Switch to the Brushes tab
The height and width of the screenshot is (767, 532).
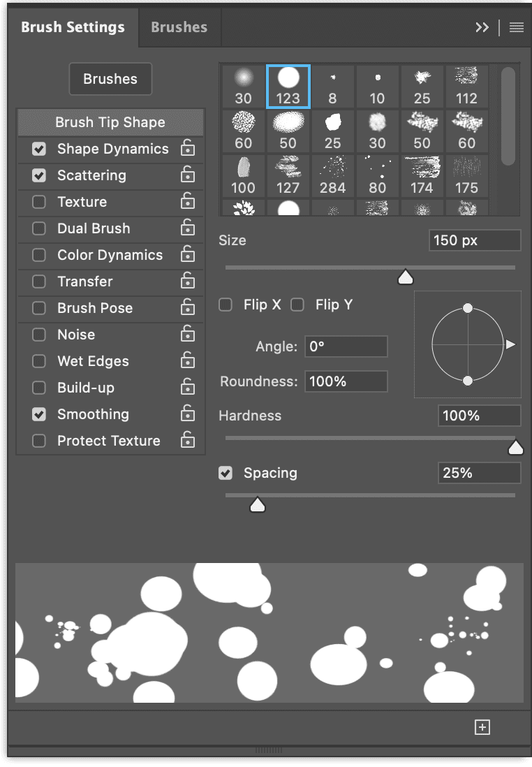(179, 27)
